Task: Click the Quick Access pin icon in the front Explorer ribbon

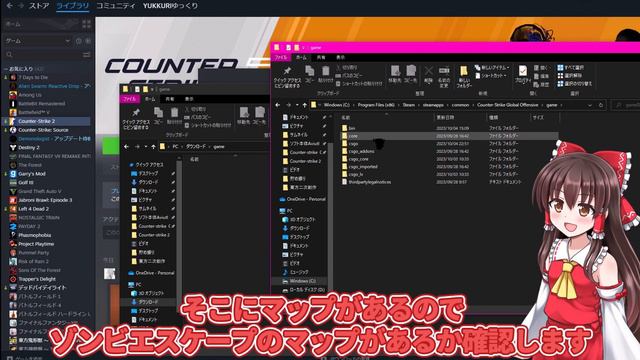Action: (287, 71)
